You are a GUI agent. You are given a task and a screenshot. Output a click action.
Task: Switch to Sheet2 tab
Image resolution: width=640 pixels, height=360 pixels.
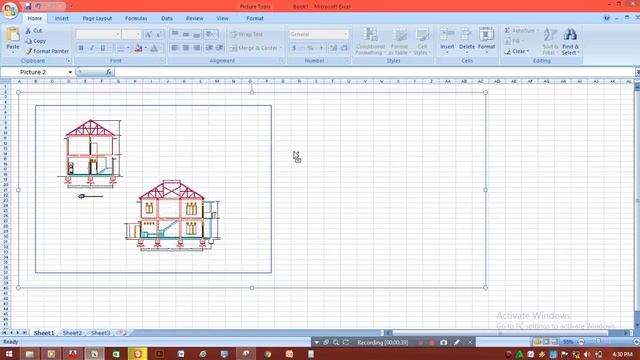[x=72, y=333]
